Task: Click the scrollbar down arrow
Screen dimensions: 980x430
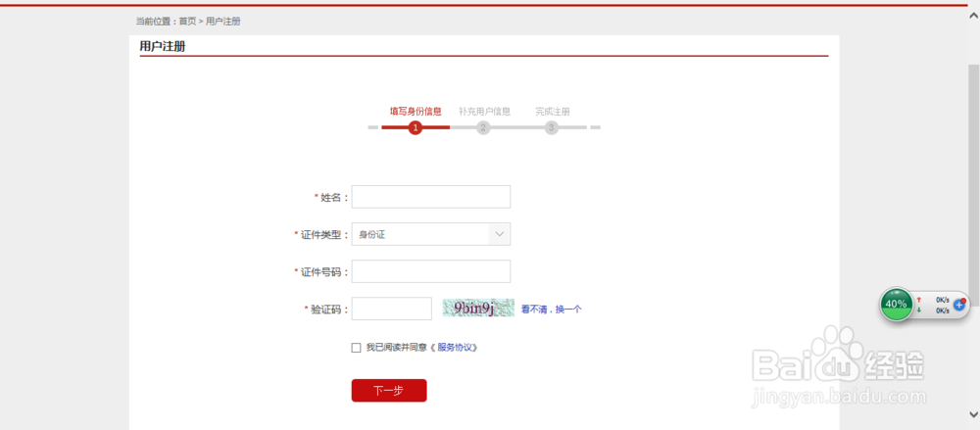Action: pos(973,413)
